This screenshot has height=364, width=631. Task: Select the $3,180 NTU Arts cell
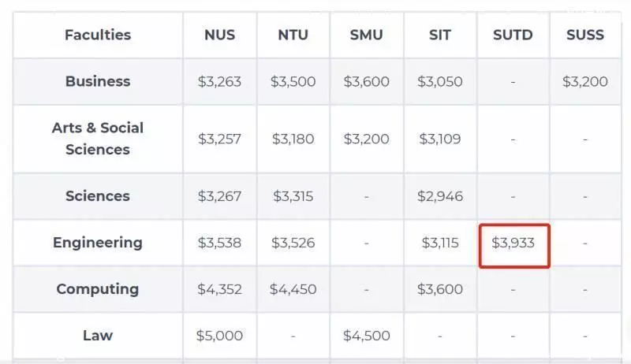pyautogui.click(x=293, y=139)
